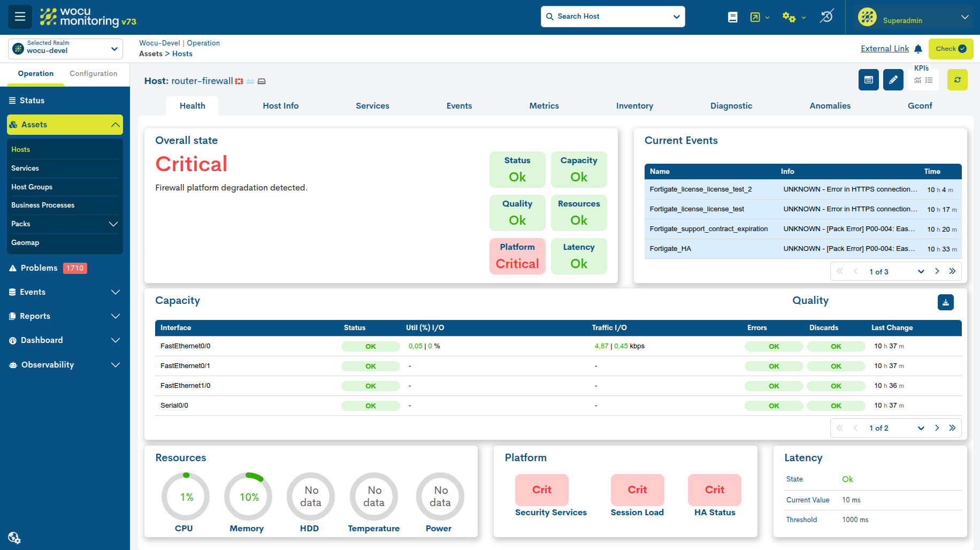Image resolution: width=980 pixels, height=550 pixels.
Task: Click the CPU 1% gauge
Action: [x=186, y=496]
